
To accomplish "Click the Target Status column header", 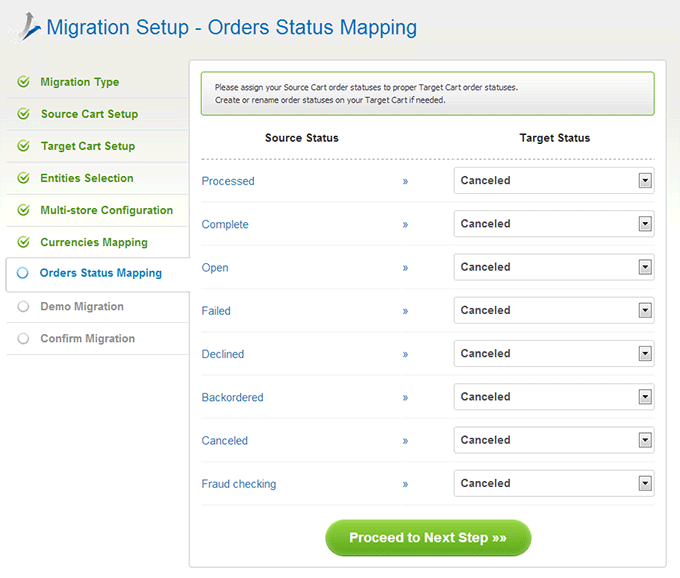I will pyautogui.click(x=555, y=138).
